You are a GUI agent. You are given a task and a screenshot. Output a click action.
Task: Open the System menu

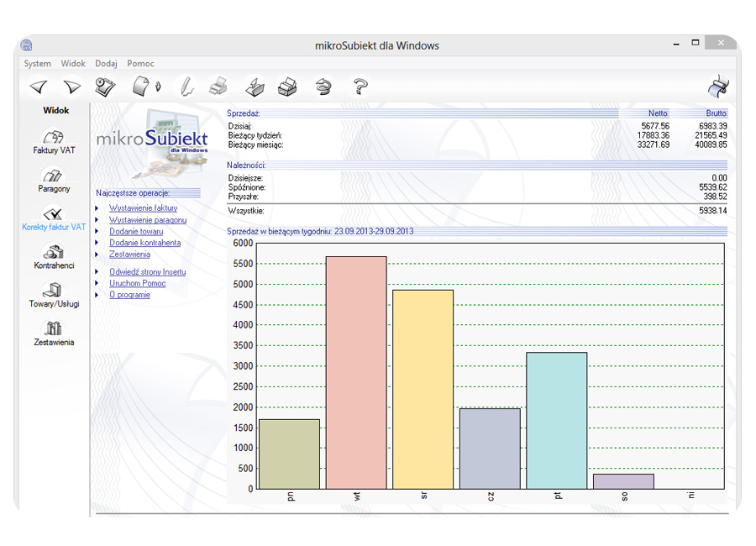tap(37, 63)
